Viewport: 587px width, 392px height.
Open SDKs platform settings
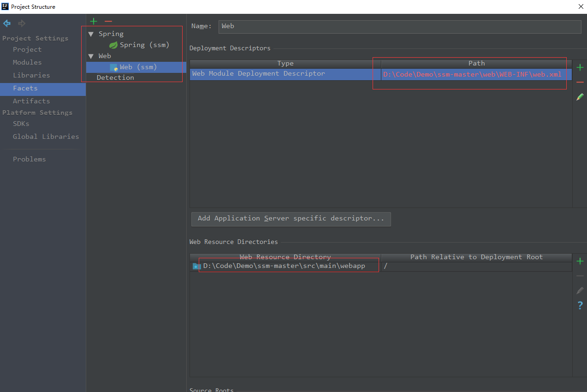pyautogui.click(x=21, y=124)
